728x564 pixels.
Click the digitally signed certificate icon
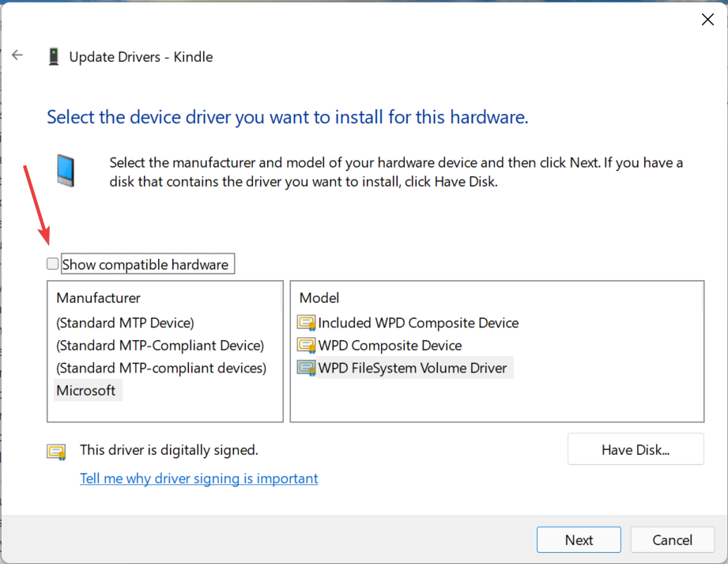pos(56,451)
